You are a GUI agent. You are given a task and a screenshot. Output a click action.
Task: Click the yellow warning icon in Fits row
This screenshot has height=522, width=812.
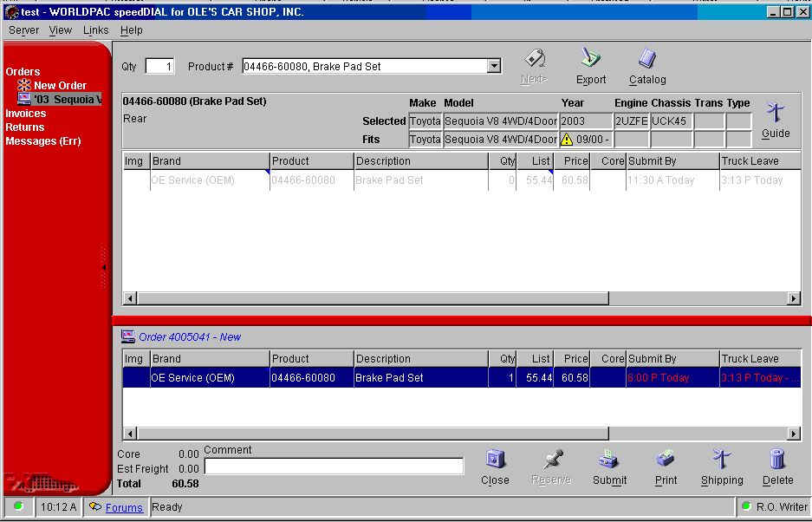567,140
